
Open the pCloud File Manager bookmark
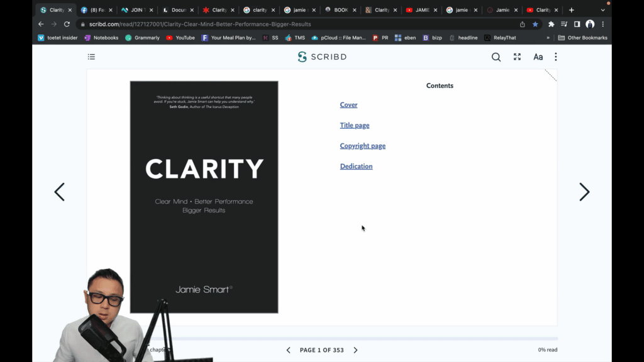[338, 38]
